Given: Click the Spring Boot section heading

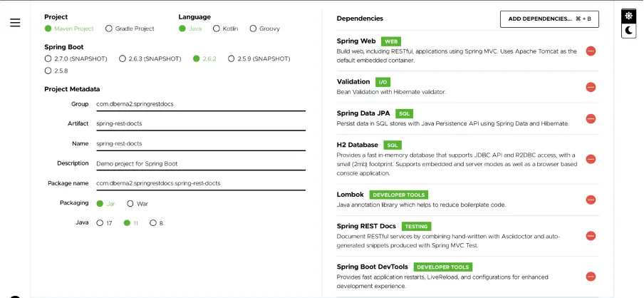Looking at the screenshot, I should click(64, 47).
